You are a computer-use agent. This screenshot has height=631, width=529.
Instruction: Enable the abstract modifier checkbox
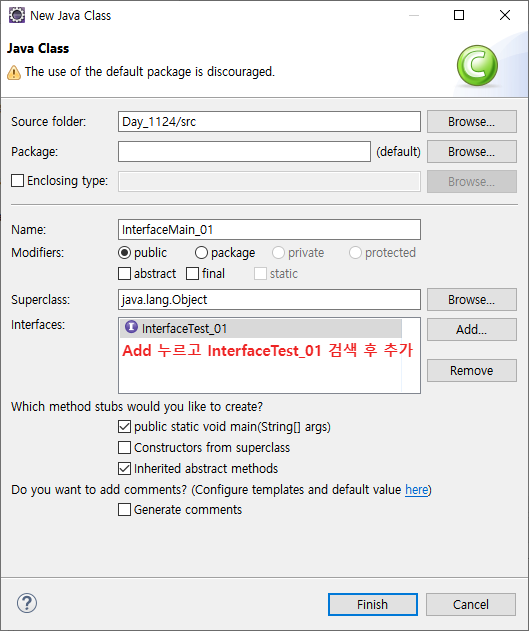pos(125,274)
